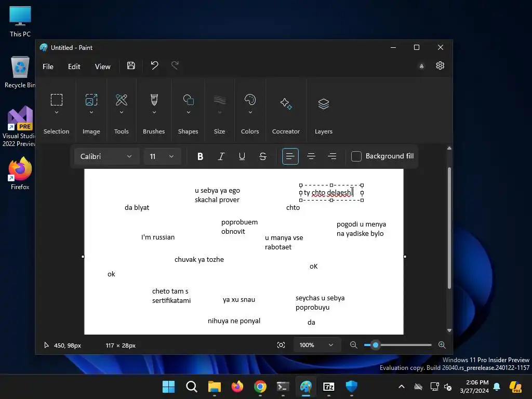
Task: Open the File menu
Action: (x=48, y=66)
